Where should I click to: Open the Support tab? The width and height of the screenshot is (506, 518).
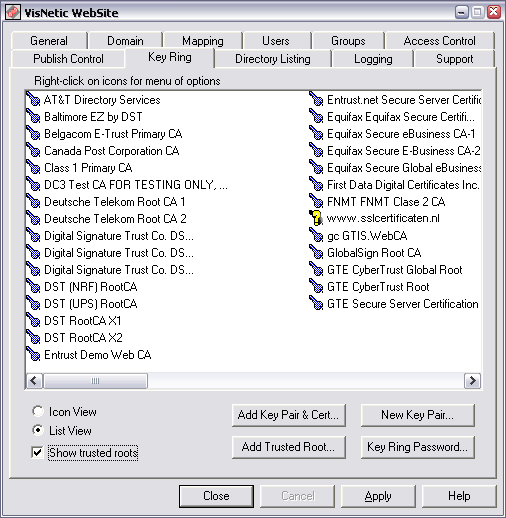pyautogui.click(x=455, y=59)
